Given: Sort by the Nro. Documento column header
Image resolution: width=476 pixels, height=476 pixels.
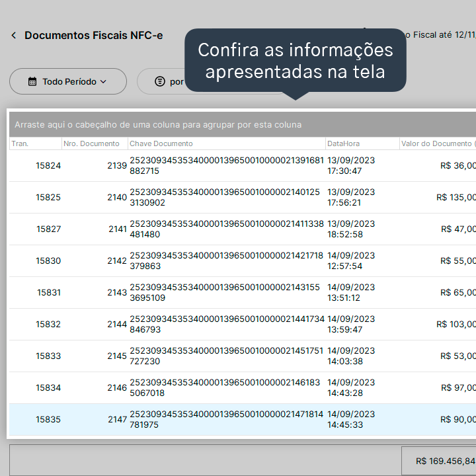Looking at the screenshot, I should (95, 143).
